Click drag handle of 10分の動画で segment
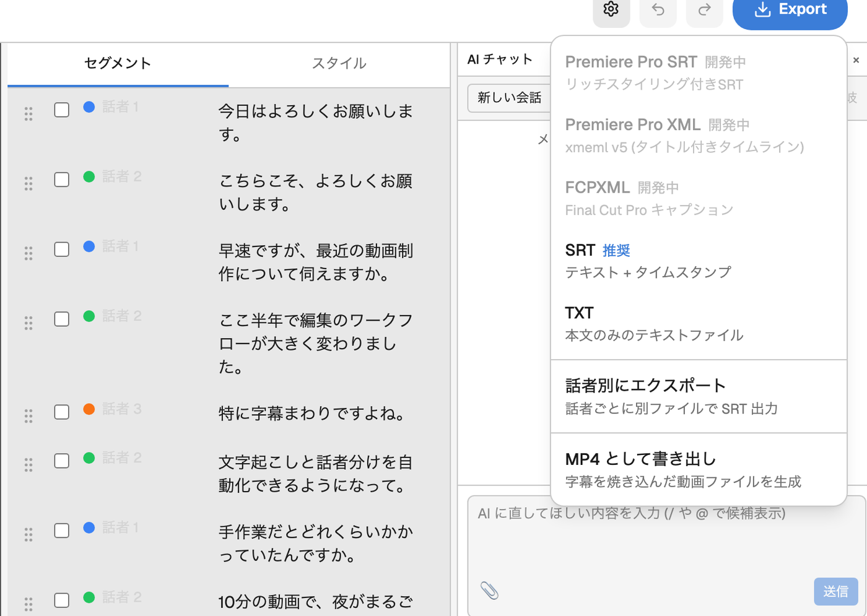 coord(28,604)
